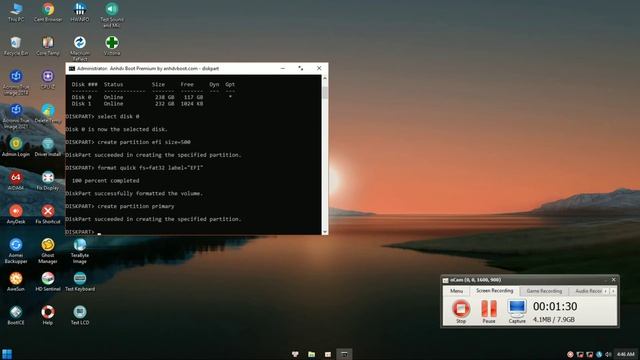The image size is (640, 360).
Task: Click the Help lifebuoy desktop icon
Action: [x=48, y=315]
